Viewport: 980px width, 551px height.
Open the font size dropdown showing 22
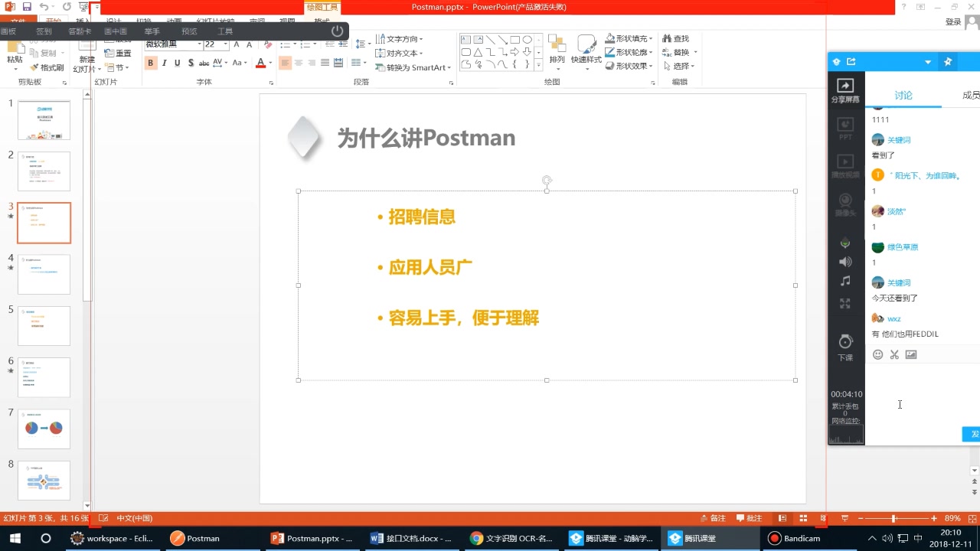pyautogui.click(x=227, y=44)
